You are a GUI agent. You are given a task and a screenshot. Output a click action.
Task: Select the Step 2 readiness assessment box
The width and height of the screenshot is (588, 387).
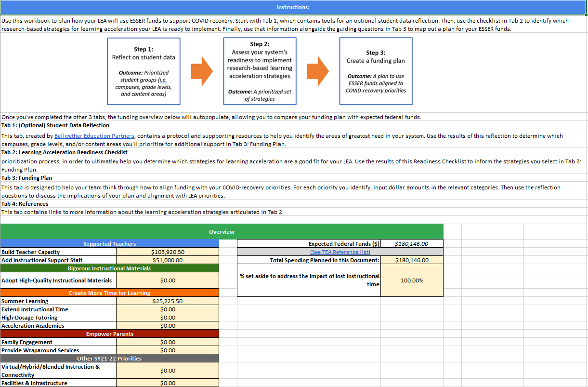point(260,71)
